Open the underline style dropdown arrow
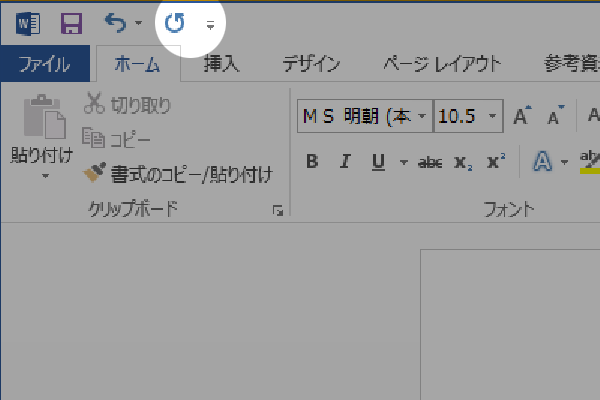Viewport: 600px width, 400px height. 403,162
